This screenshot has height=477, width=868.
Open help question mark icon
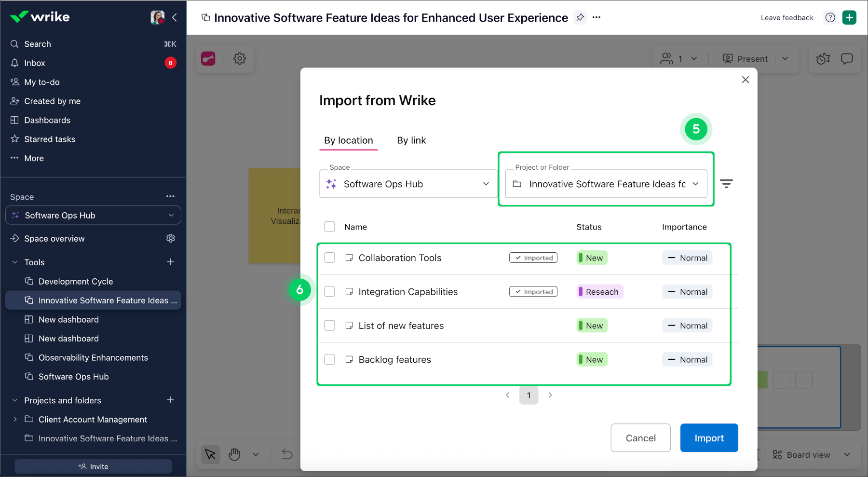coord(830,17)
